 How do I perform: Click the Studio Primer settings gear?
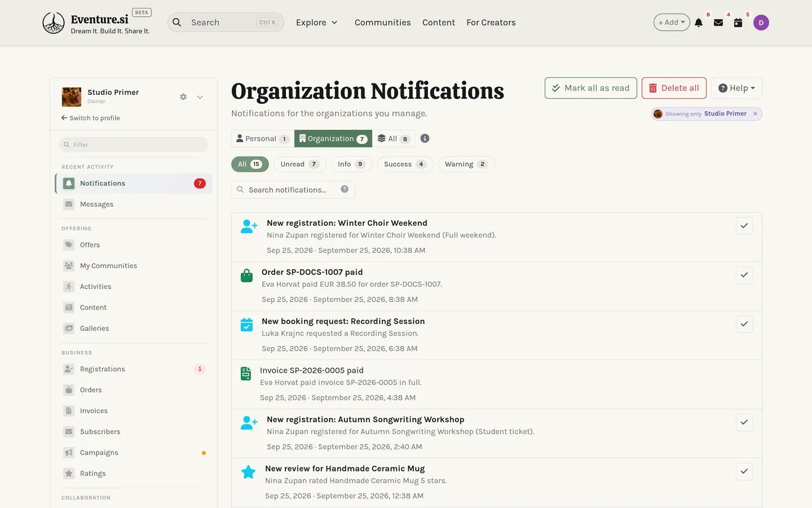point(183,97)
